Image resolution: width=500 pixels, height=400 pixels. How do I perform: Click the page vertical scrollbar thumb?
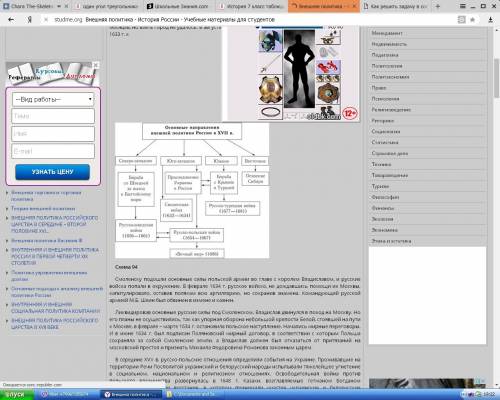click(x=497, y=77)
